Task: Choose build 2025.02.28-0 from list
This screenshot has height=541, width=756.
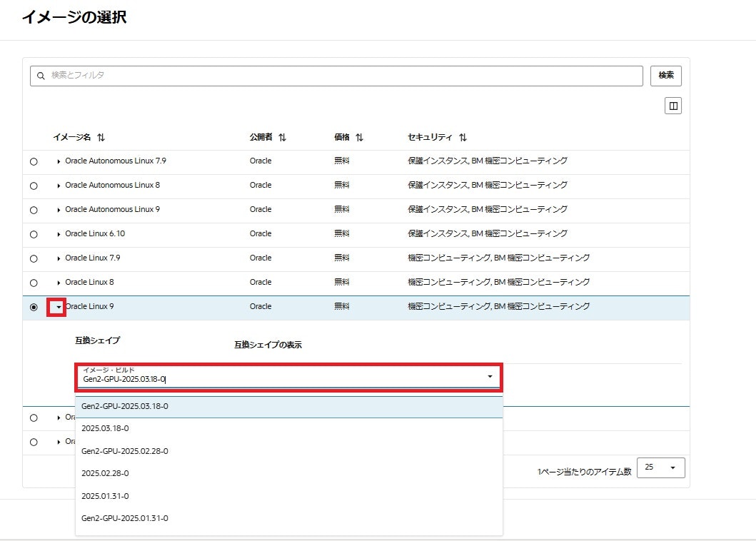Action: click(289, 473)
